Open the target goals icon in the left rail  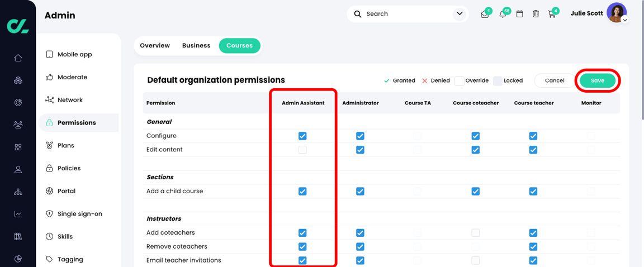click(x=18, y=103)
